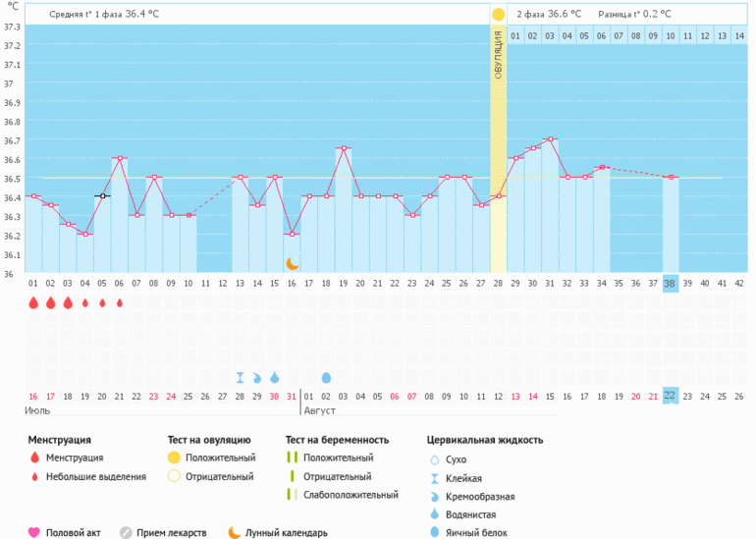Select the small discharge drop on day 06

tap(120, 303)
